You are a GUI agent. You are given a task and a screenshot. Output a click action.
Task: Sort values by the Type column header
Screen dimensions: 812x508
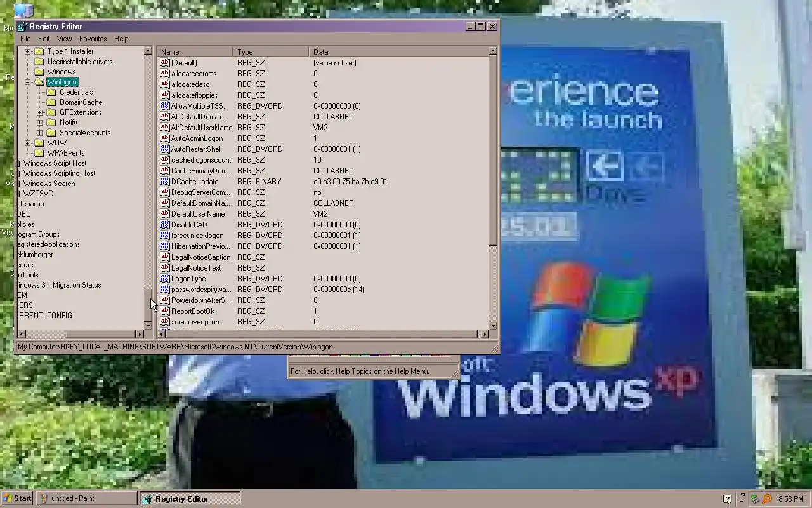click(x=271, y=51)
